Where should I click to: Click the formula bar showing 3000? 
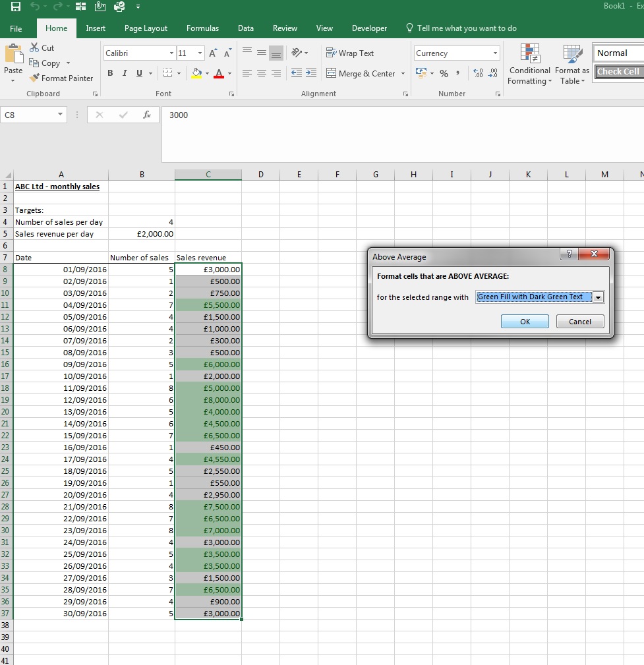coord(403,134)
